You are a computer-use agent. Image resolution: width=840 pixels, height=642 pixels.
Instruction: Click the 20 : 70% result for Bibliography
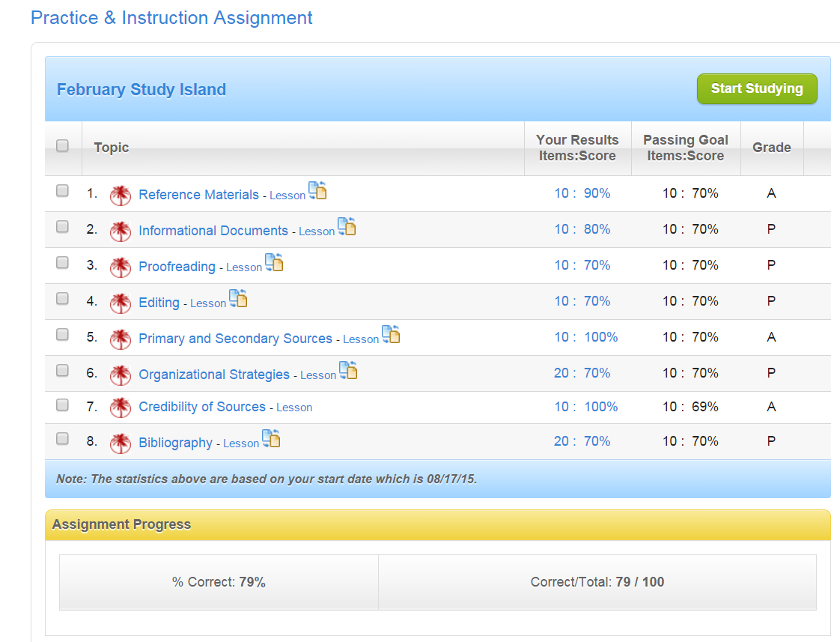coord(582,441)
